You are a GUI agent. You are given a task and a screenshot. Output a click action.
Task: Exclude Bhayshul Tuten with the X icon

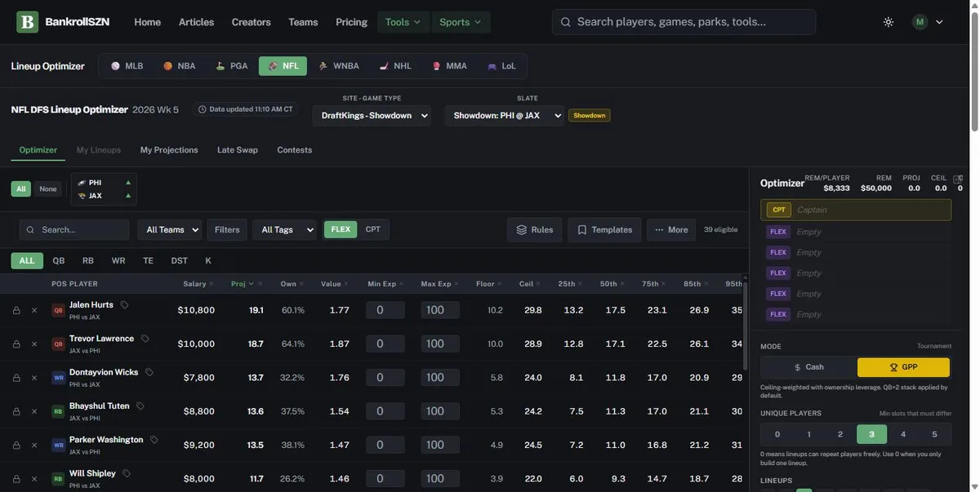pyautogui.click(x=34, y=411)
